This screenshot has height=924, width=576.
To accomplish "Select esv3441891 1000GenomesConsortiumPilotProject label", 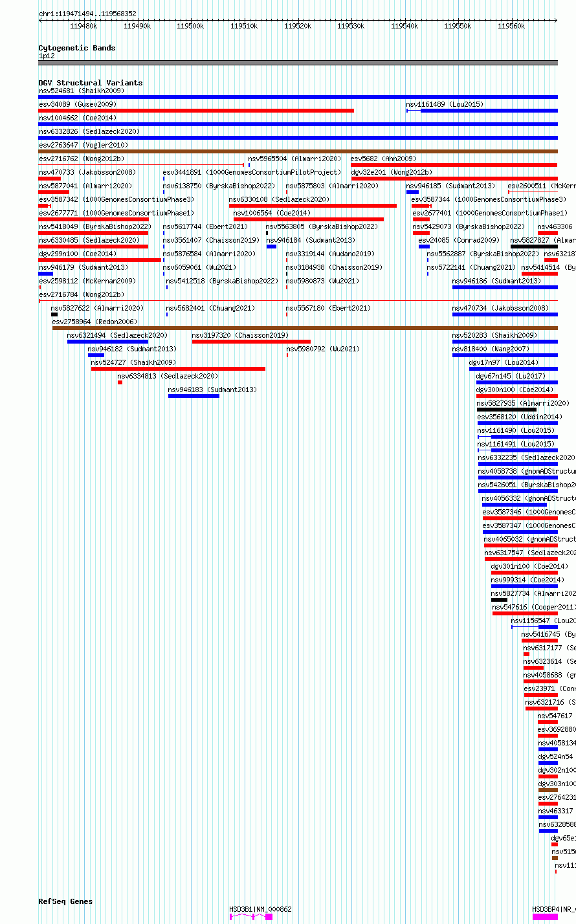I will tap(252, 172).
